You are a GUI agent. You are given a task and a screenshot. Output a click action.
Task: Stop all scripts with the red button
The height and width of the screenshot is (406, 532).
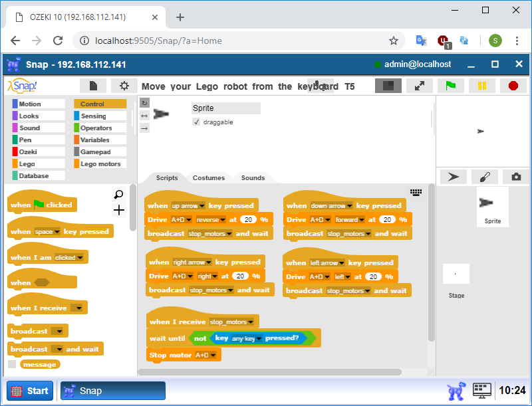tap(513, 86)
